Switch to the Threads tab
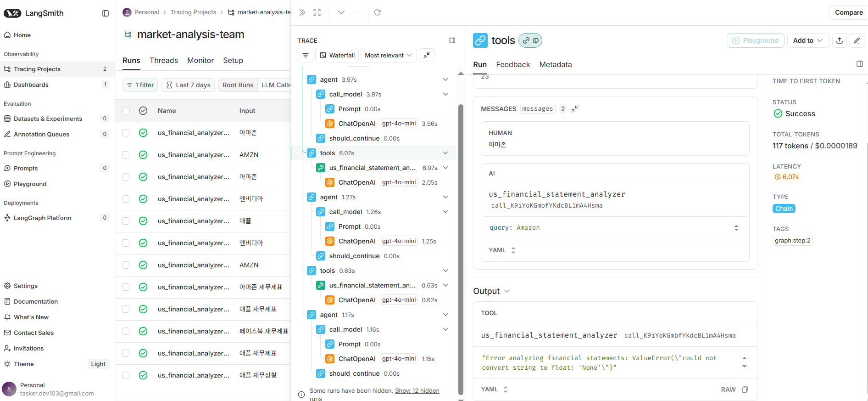Screen dimensions: 868x401 [x=164, y=60]
